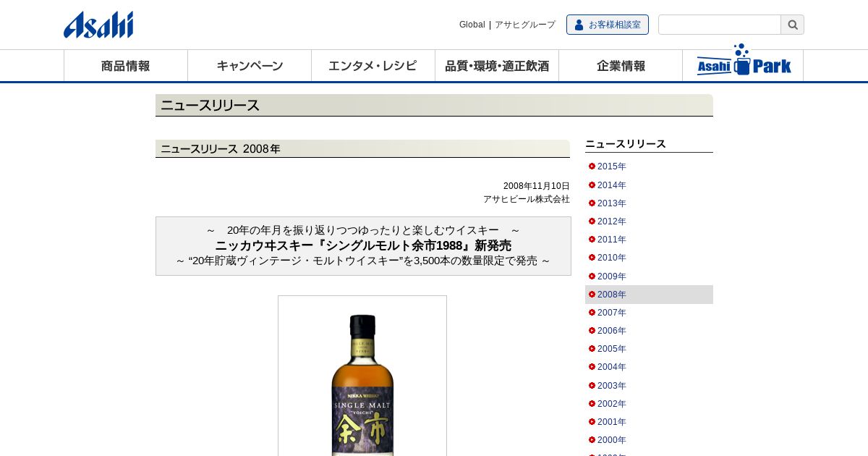Open the Global link

pos(472,25)
